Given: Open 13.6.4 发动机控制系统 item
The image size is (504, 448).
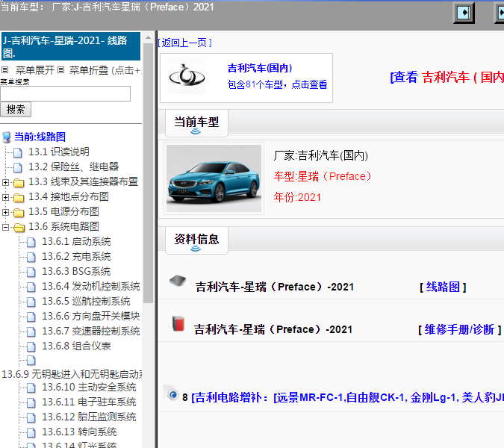Looking at the screenshot, I should (91, 287).
